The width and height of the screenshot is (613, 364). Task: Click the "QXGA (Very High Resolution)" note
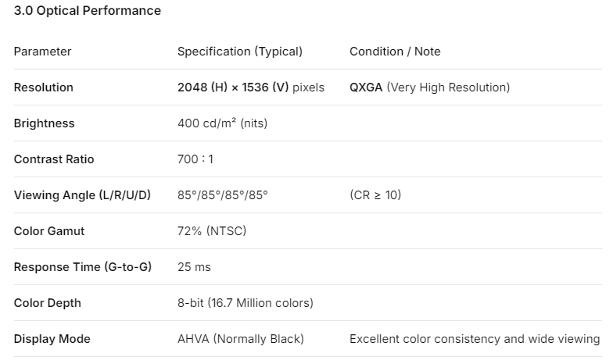tap(429, 87)
